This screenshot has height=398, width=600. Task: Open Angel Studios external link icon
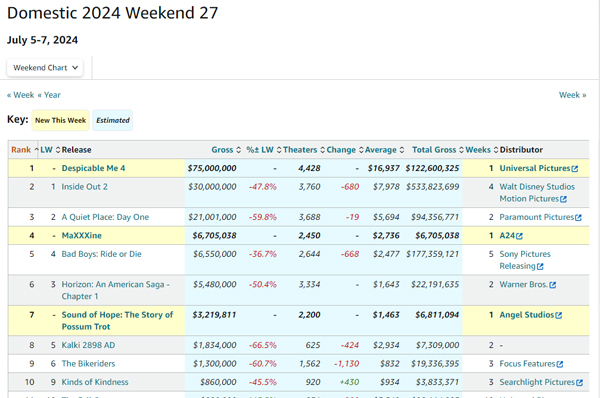(x=559, y=315)
